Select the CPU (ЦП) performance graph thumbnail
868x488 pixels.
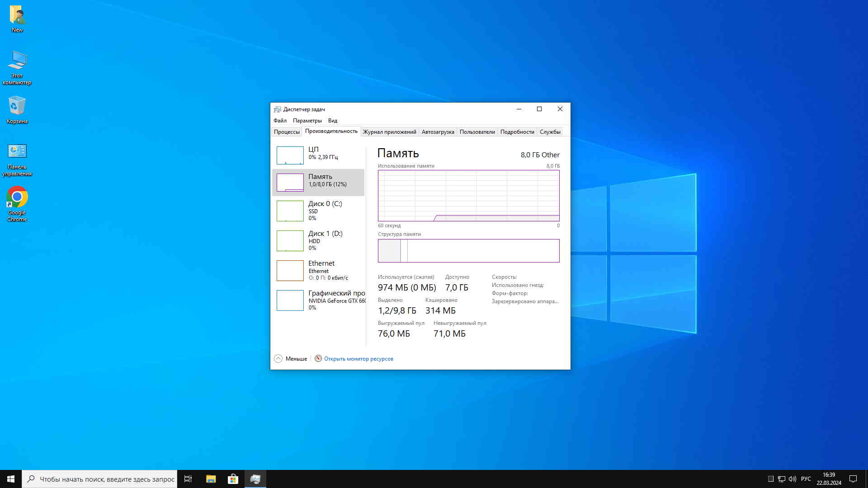coord(290,155)
